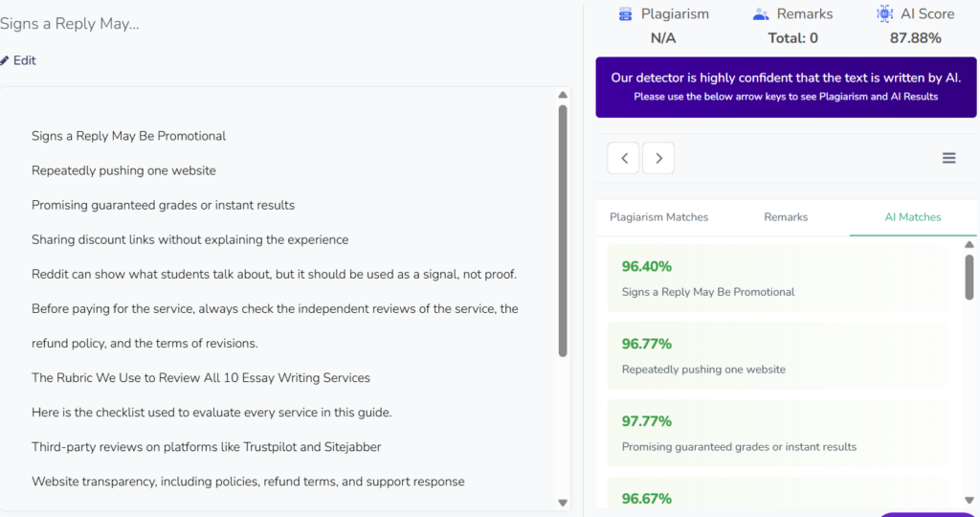Screen dimensions: 980x517
Task: Select the AI Matches tab
Action: (912, 217)
